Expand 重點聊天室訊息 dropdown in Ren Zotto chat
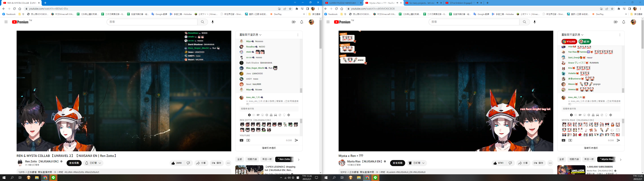644x181 pixels. (251, 35)
